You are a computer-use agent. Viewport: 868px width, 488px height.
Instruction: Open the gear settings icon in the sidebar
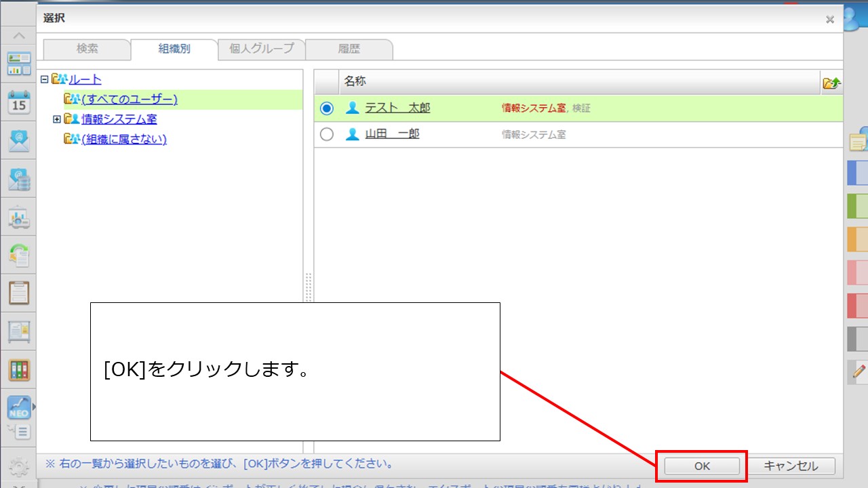[x=19, y=467]
